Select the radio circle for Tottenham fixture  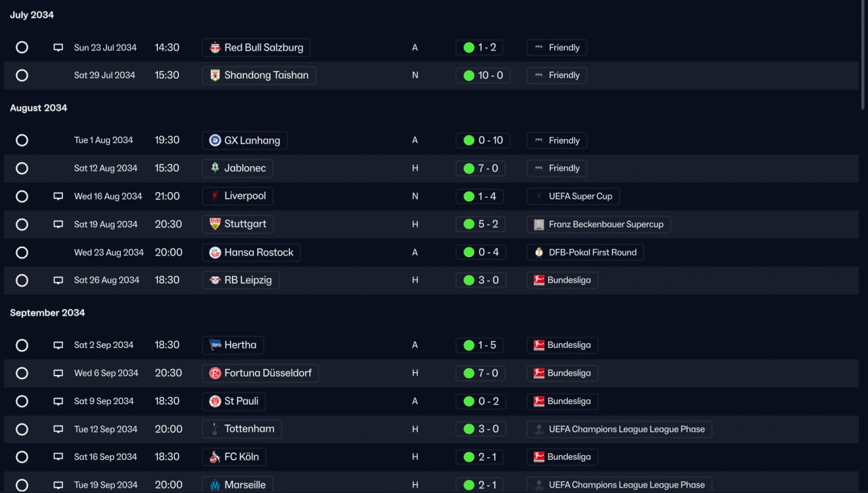point(22,429)
